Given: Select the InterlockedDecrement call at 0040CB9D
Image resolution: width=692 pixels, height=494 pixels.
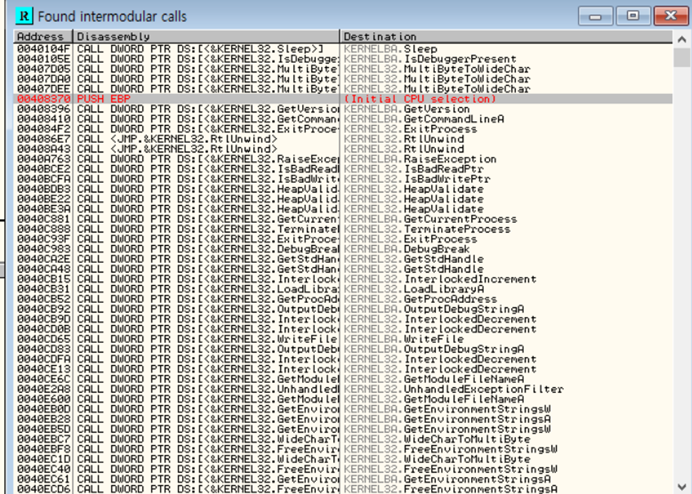Looking at the screenshot, I should coord(343,319).
